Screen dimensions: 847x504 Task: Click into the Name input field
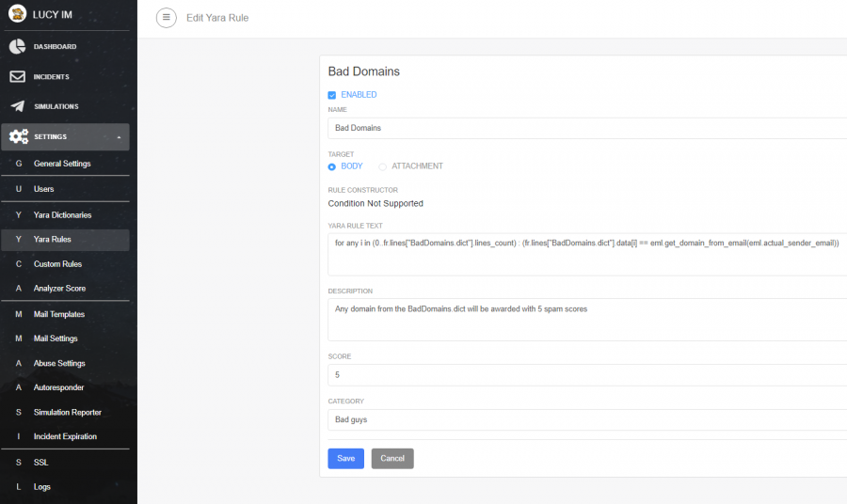(583, 128)
